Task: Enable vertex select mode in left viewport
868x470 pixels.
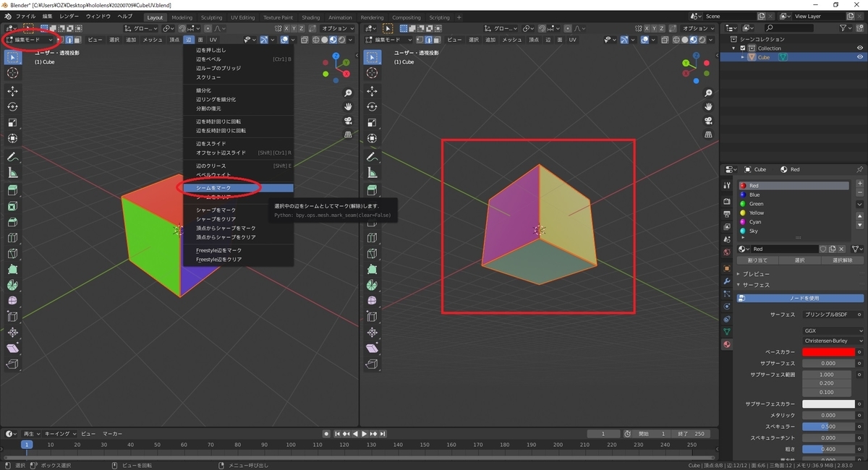Action: tap(61, 40)
